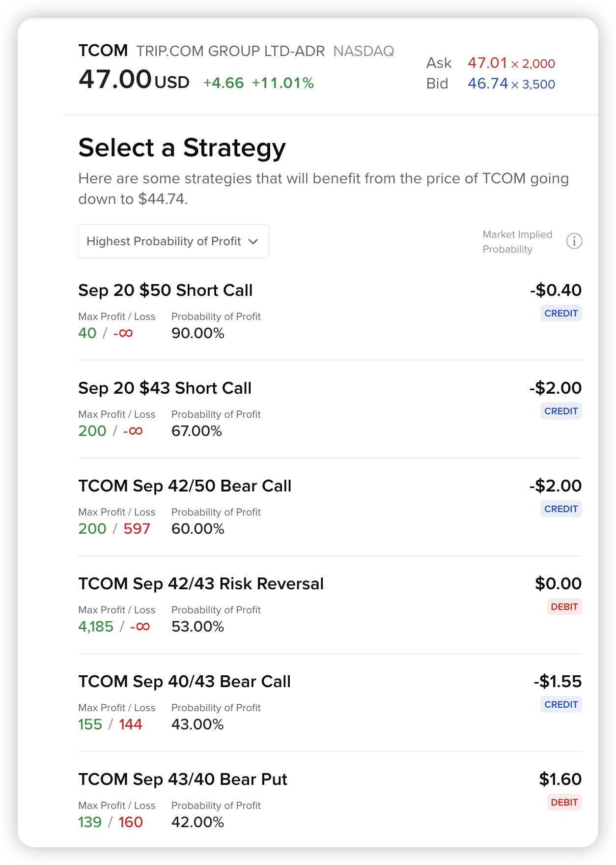Screen dimensions: 616x865
Task: Click the Bid price 46.74
Action: coord(488,84)
